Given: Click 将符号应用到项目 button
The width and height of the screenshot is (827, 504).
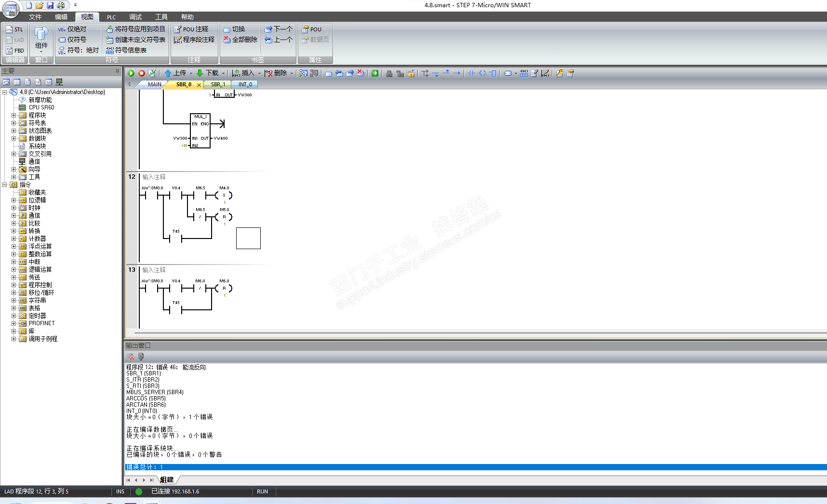Looking at the screenshot, I should click(136, 29).
